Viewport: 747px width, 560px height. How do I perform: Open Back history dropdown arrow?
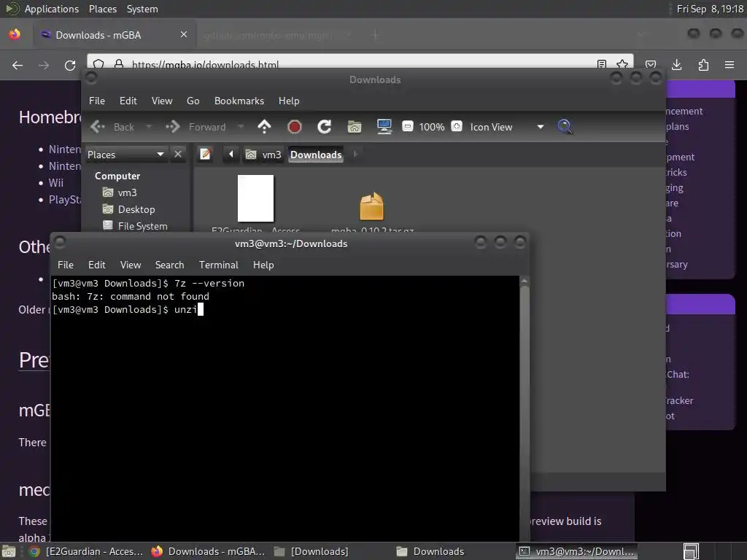click(149, 127)
